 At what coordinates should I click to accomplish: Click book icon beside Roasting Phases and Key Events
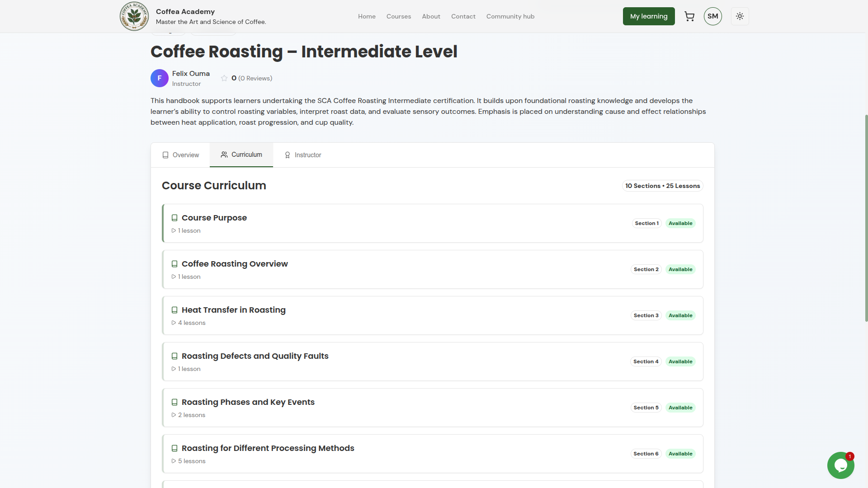click(175, 402)
